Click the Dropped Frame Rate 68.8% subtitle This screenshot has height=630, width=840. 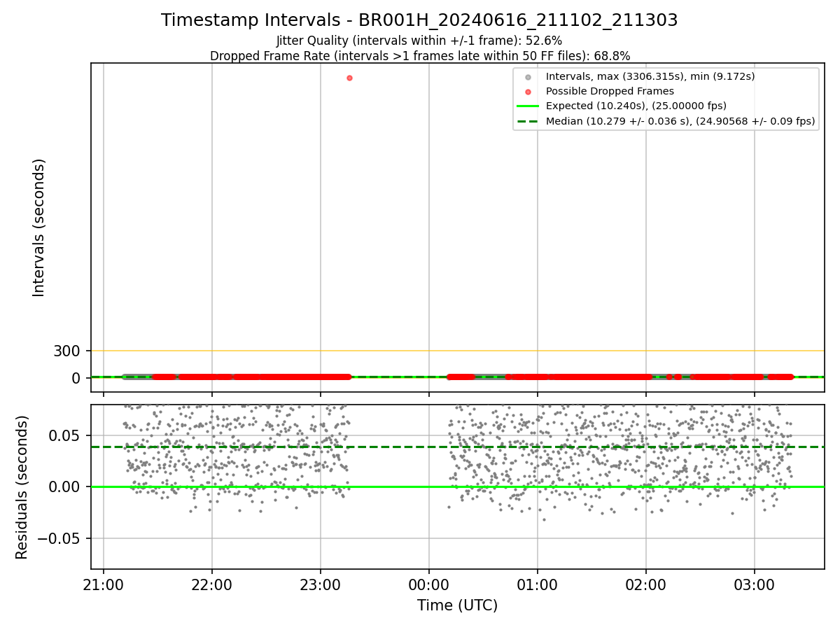pos(420,56)
